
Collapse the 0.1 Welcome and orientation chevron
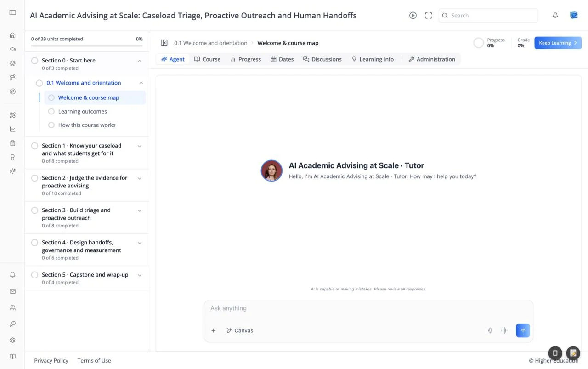click(x=141, y=83)
